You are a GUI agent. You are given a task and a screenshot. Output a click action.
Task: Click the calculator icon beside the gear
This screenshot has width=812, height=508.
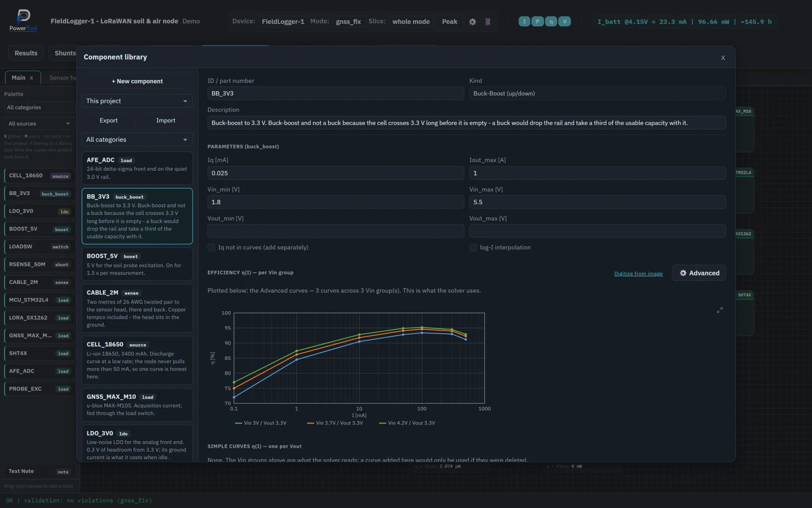pyautogui.click(x=488, y=22)
